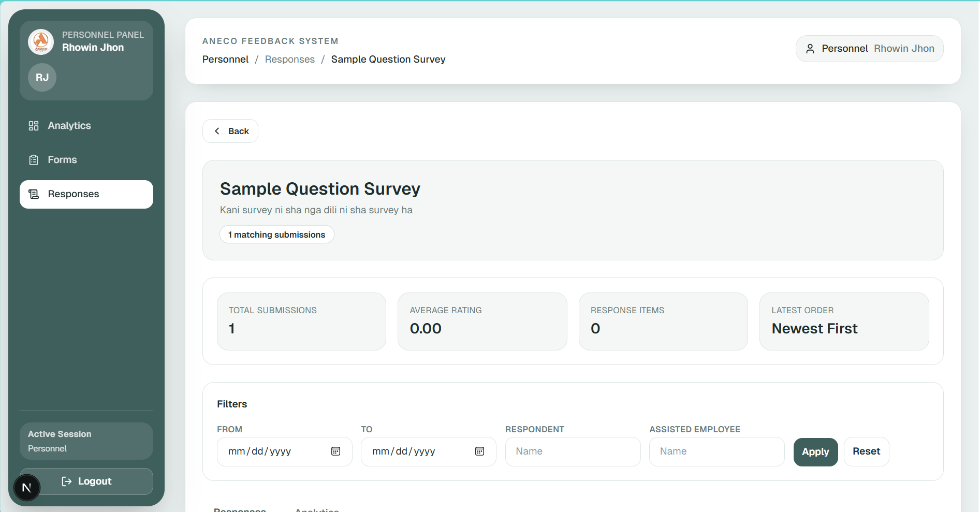Image resolution: width=980 pixels, height=512 pixels.
Task: Click the Responses sidebar icon
Action: tap(34, 194)
